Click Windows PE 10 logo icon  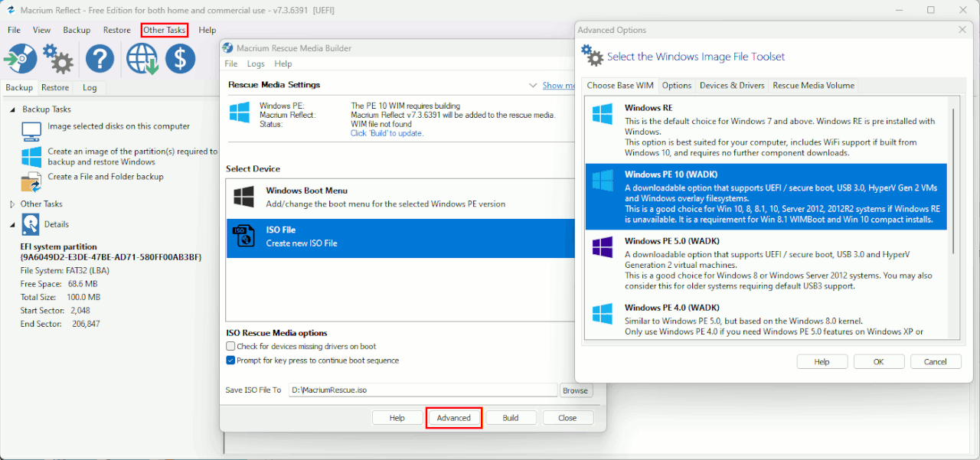pos(603,181)
